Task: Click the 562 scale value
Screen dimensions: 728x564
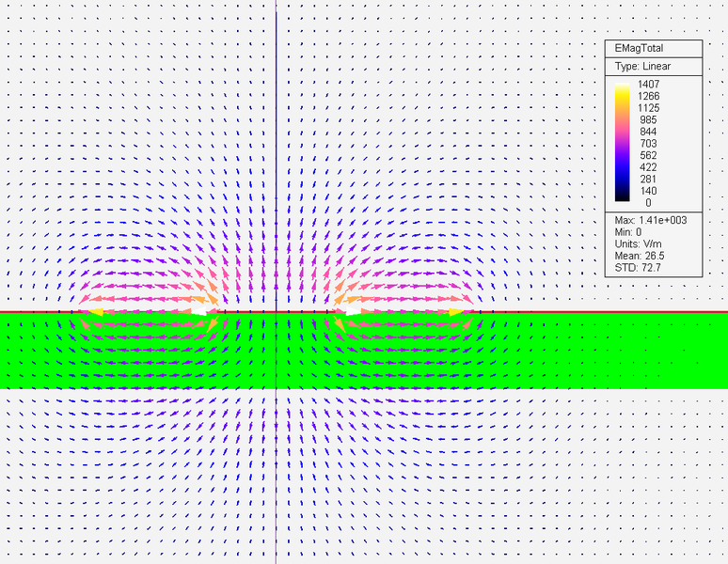Action: 649,155
